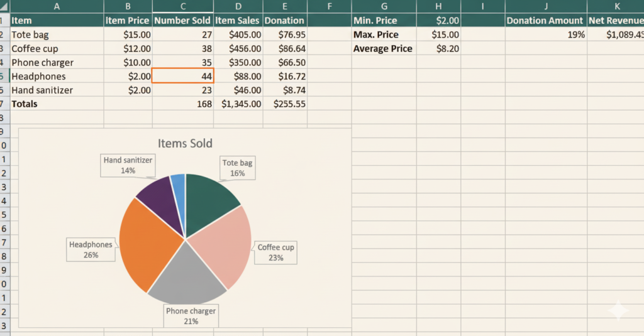Viewport: 644px width, 336px height.
Task: Select column K header
Action: [x=615, y=6]
